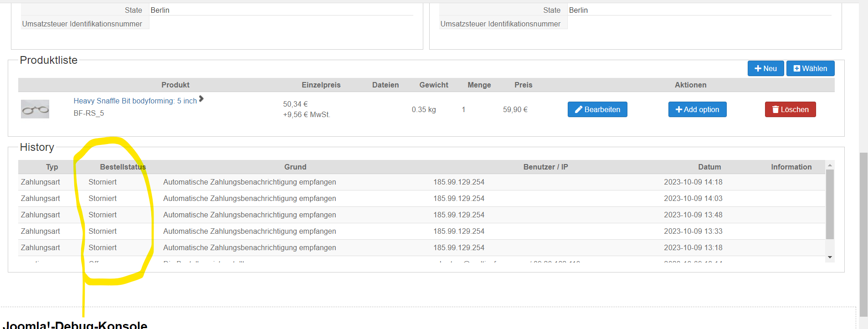Click the pencil icon on Bearbeiten
This screenshot has height=329, width=868.
pos(579,109)
